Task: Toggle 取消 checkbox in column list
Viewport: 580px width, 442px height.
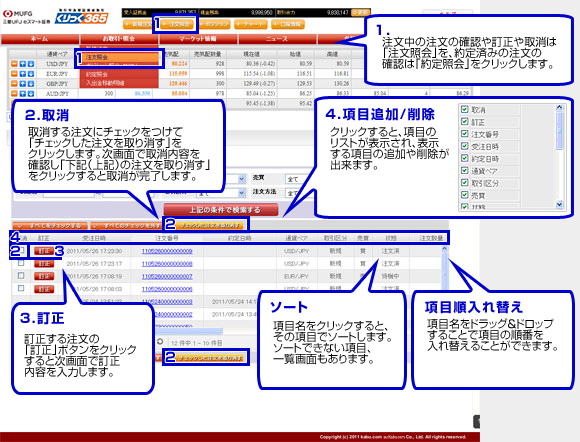Action: pos(465,109)
